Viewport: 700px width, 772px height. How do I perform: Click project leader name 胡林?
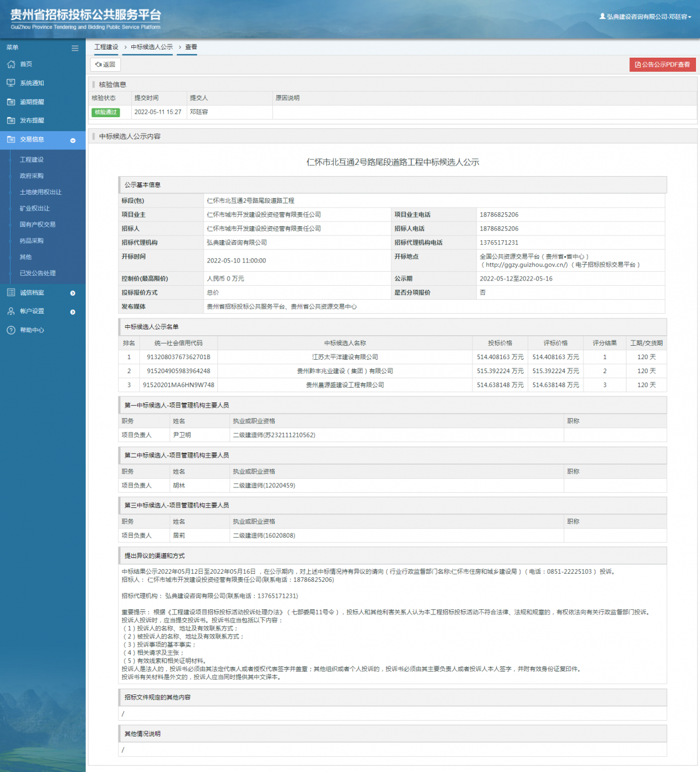tap(179, 485)
